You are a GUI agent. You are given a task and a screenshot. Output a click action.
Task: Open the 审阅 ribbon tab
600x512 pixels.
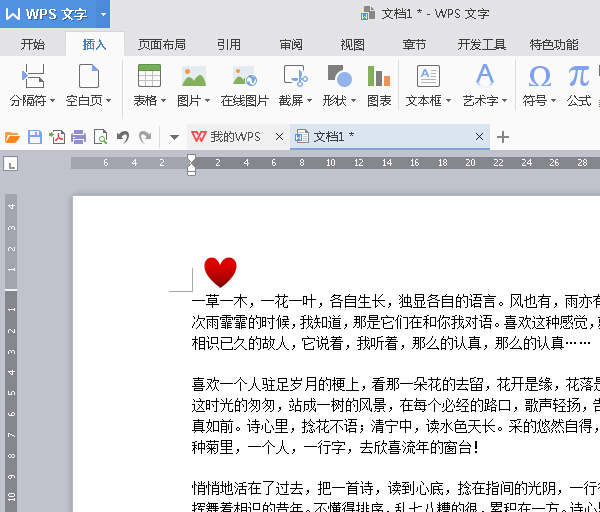pos(291,45)
